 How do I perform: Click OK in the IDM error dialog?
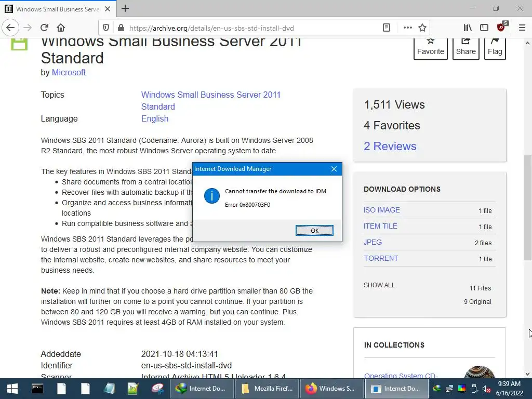point(314,230)
